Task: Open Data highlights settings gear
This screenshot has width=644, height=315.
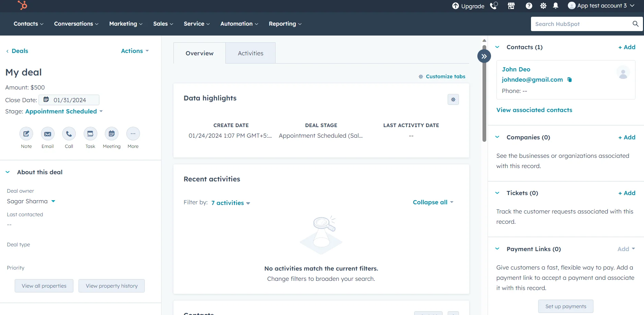Action: pos(453,99)
